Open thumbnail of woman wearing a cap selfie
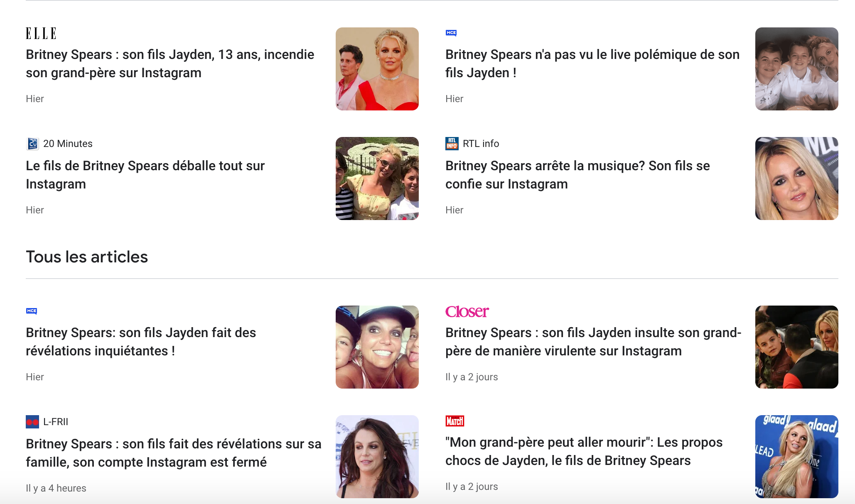Image resolution: width=855 pixels, height=504 pixels. coord(377,347)
